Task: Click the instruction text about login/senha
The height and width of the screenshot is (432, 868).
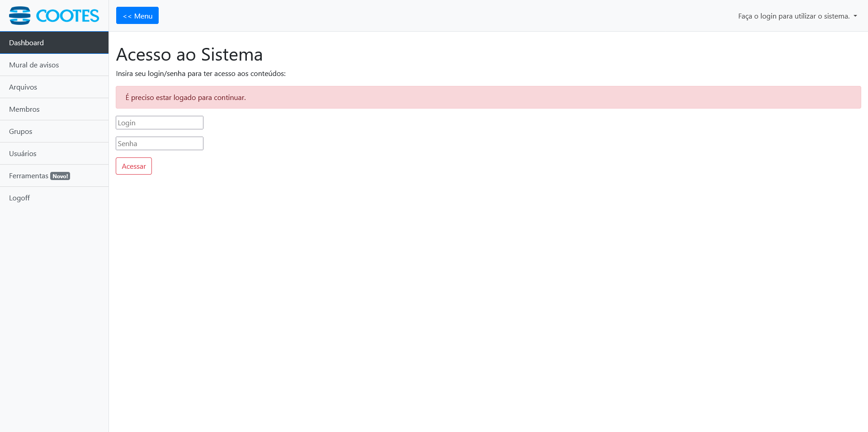Action: [x=201, y=73]
